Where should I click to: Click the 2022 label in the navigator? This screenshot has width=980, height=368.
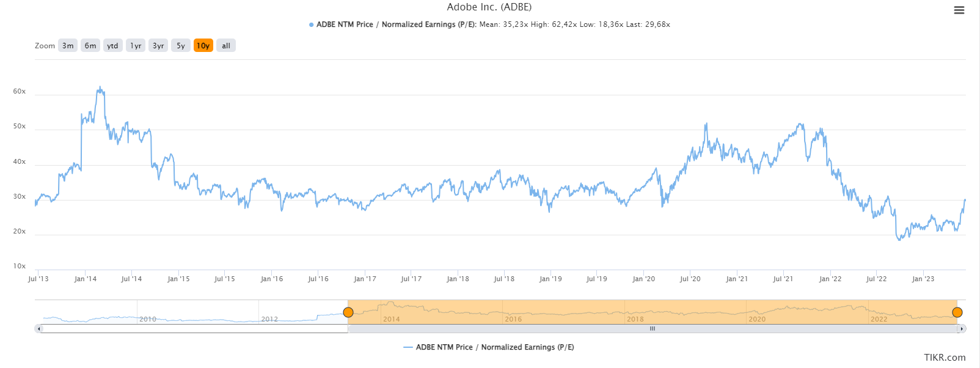click(x=879, y=319)
